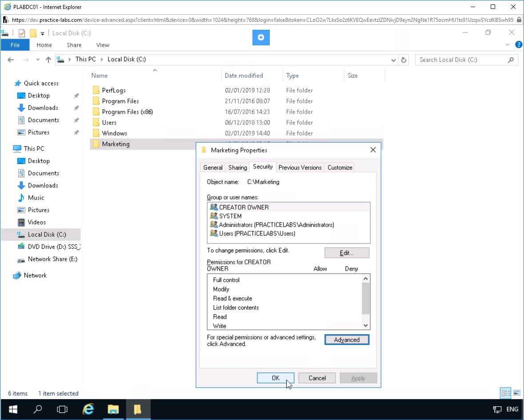Open Desktop under Quick access
This screenshot has height=420, width=524.
pyautogui.click(x=39, y=96)
